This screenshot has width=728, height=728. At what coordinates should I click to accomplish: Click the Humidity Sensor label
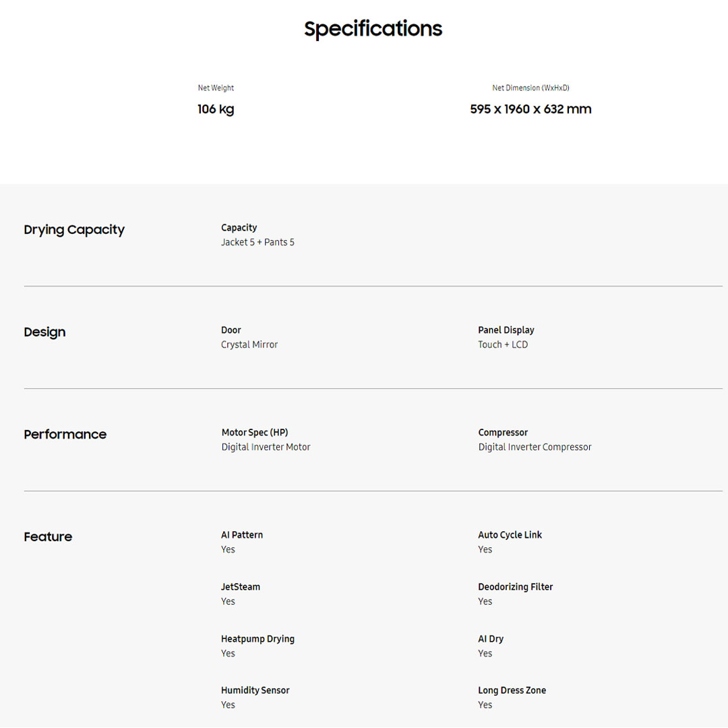pyautogui.click(x=255, y=690)
